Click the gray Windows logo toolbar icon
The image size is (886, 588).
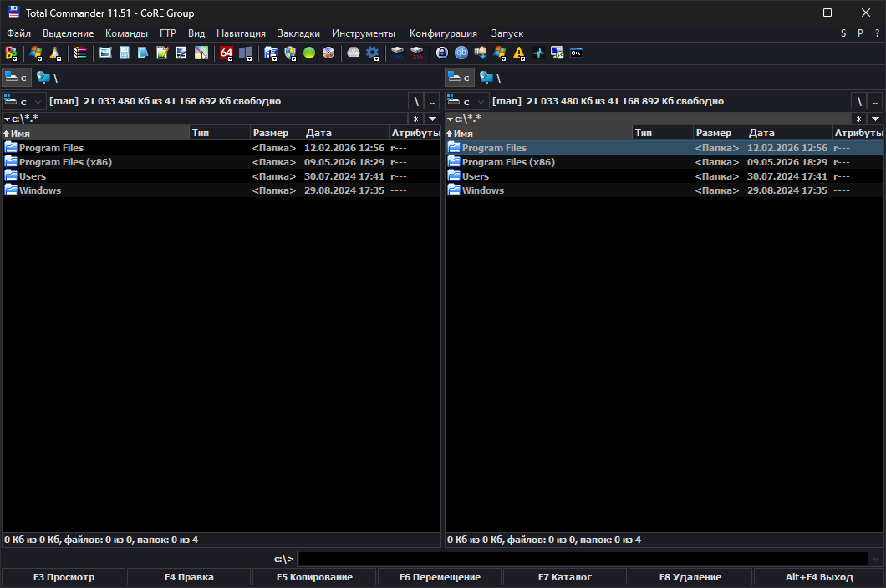[x=246, y=53]
